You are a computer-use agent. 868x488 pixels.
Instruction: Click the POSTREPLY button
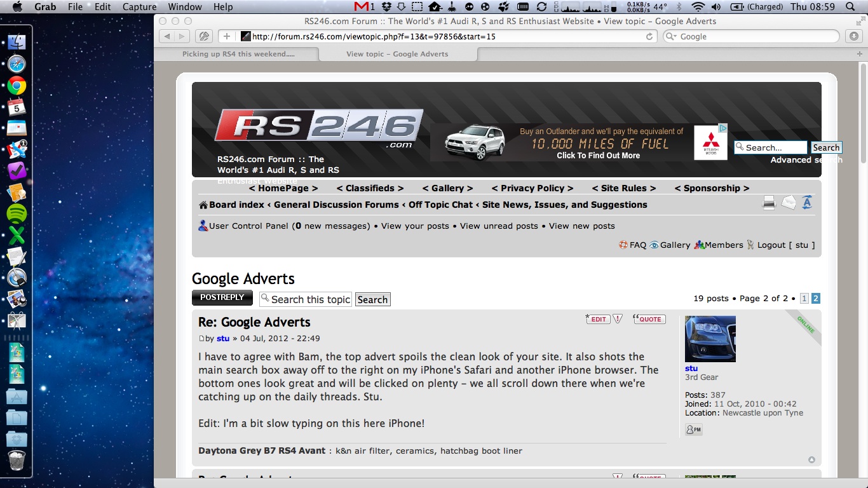pyautogui.click(x=222, y=297)
